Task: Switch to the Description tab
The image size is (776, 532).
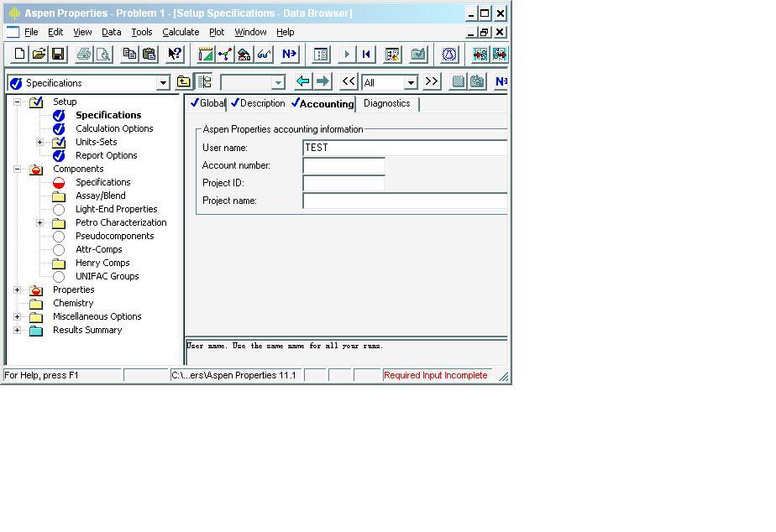Action: 258,103
